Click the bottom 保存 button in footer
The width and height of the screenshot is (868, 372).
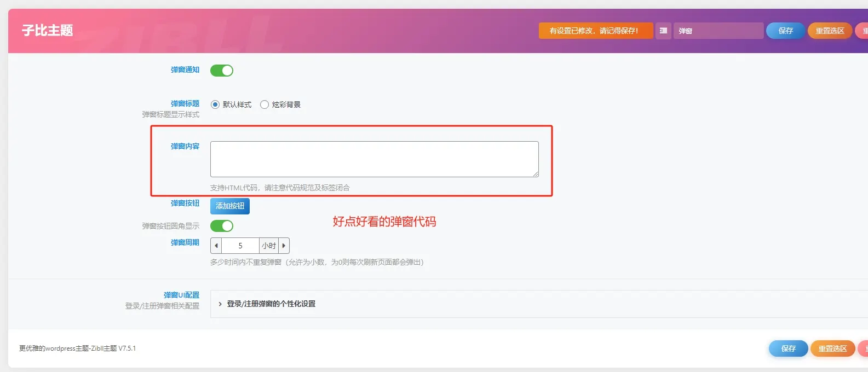789,348
